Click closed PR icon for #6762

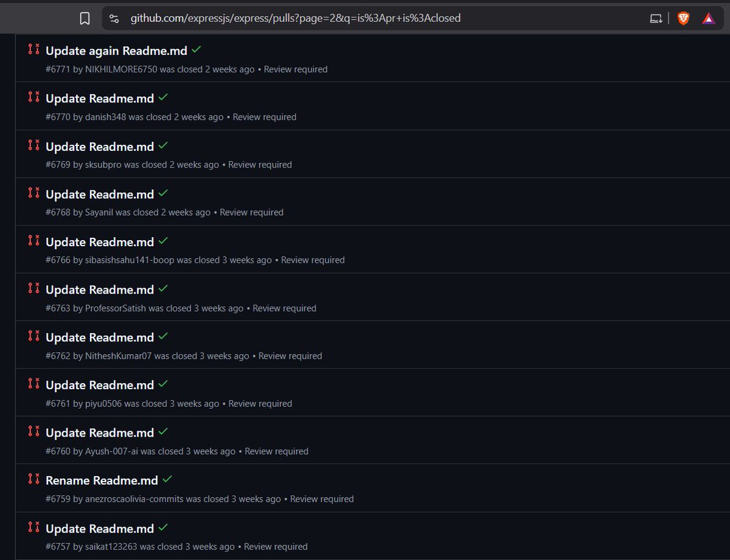coord(34,336)
